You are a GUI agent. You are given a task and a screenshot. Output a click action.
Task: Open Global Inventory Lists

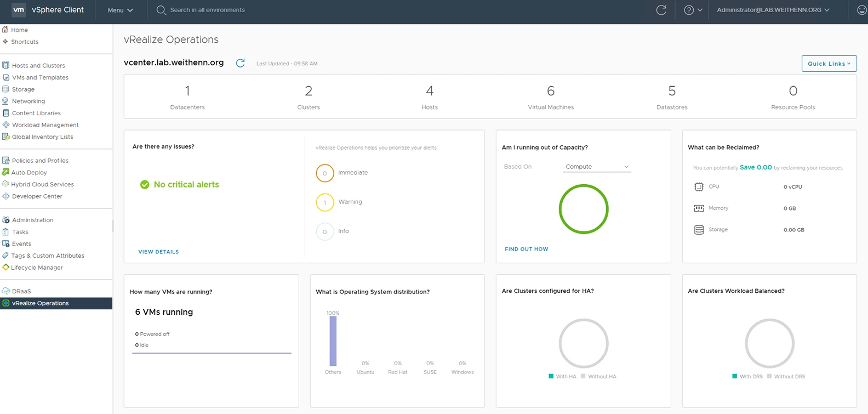pos(42,137)
